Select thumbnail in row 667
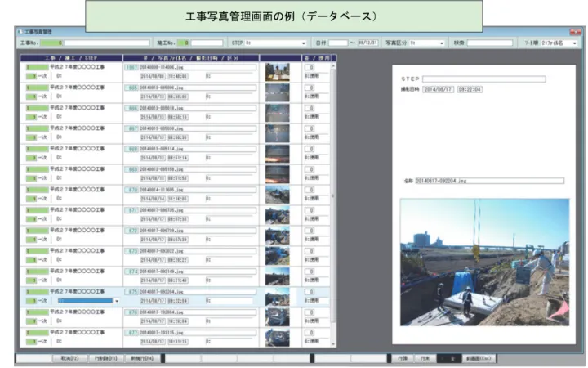The image size is (588, 368). tap(277, 133)
